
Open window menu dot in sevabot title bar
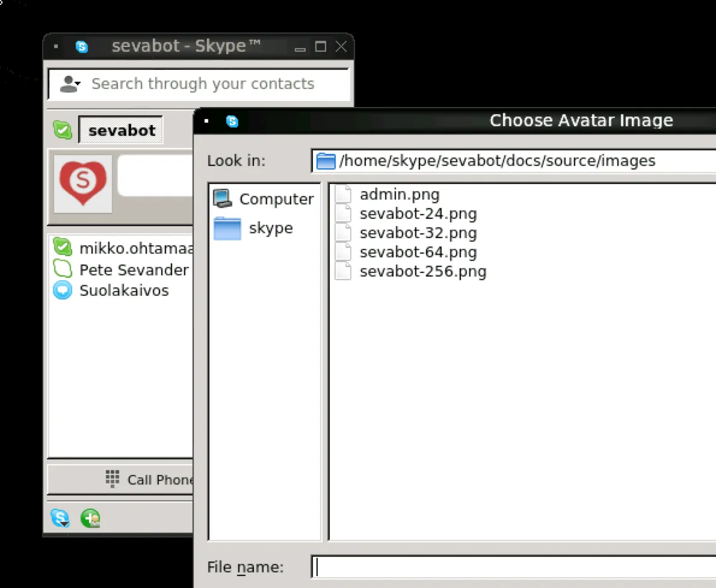click(x=56, y=46)
